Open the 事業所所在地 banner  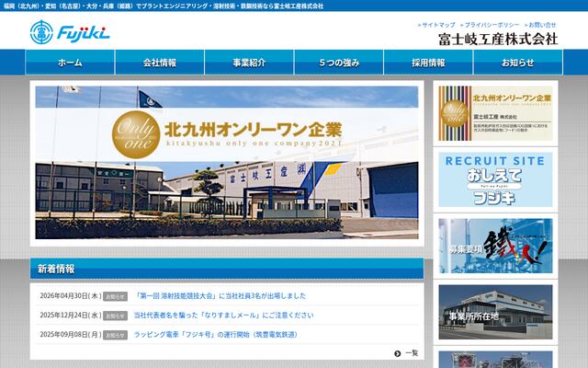tap(495, 312)
